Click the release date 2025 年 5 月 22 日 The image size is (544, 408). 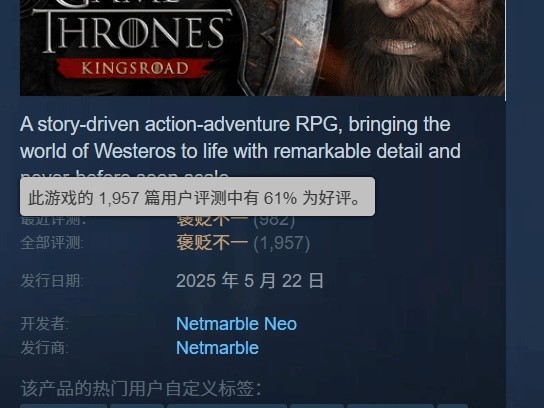point(250,280)
